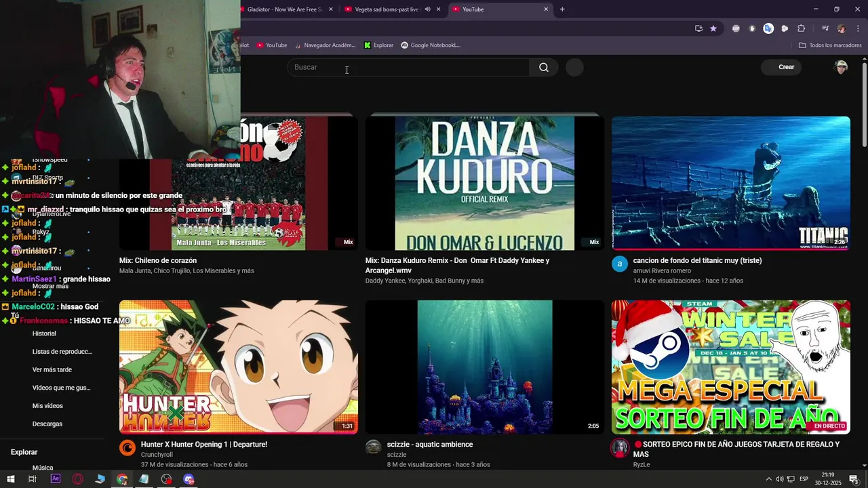Open Chrome three-dot menu
Image resolution: width=868 pixels, height=488 pixels.
click(857, 28)
